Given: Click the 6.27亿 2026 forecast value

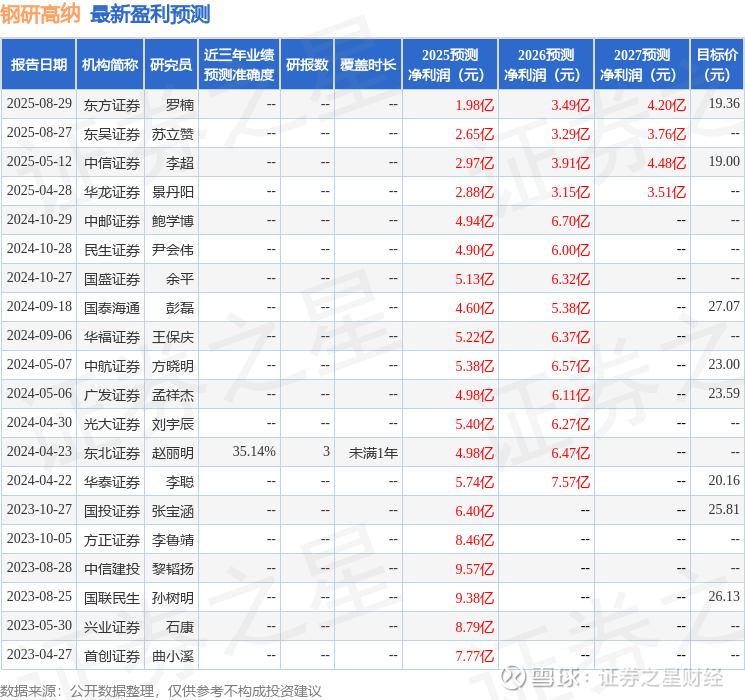Looking at the screenshot, I should (571, 424).
